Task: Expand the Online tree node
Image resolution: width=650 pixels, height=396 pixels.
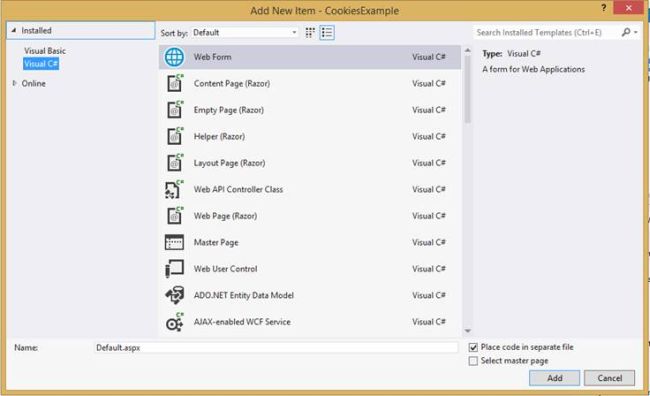Action: tap(15, 83)
